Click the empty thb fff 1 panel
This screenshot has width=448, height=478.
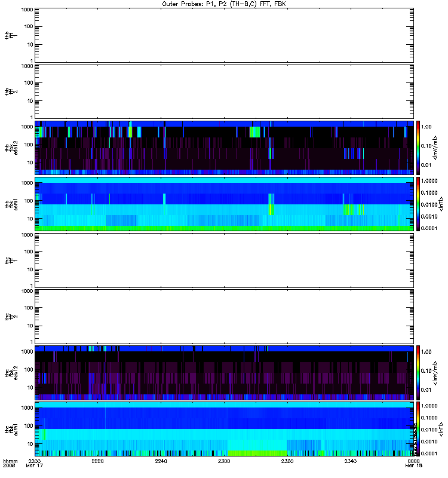pyautogui.click(x=224, y=35)
